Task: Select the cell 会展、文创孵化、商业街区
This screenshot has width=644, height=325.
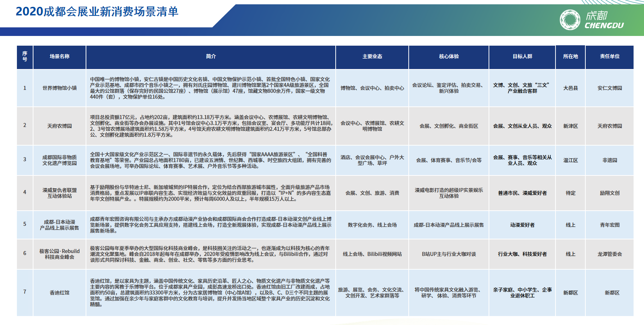Action: click(x=449, y=126)
